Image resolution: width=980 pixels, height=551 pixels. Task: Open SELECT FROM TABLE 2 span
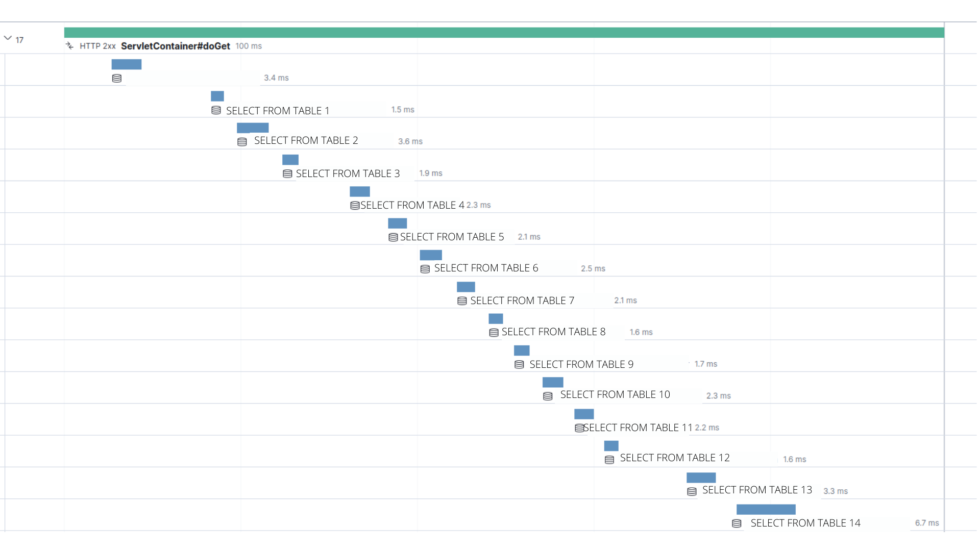tap(306, 141)
